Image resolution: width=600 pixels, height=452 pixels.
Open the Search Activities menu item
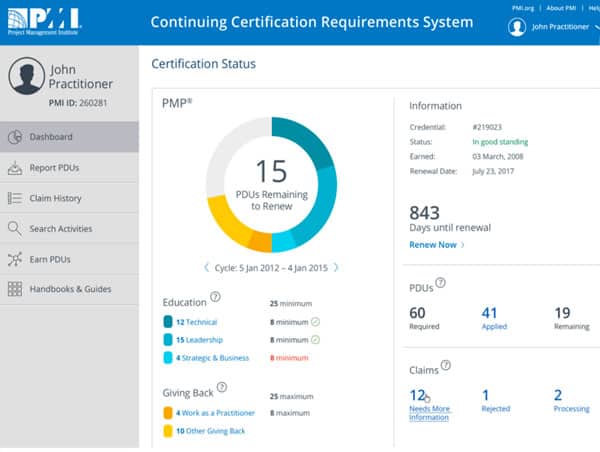69,228
